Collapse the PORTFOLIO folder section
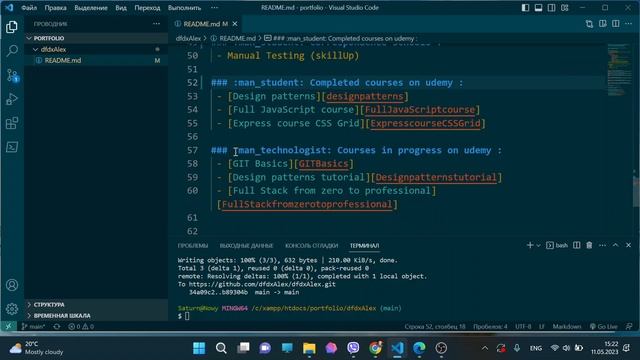Viewport: 640px width, 360px height. pos(29,38)
